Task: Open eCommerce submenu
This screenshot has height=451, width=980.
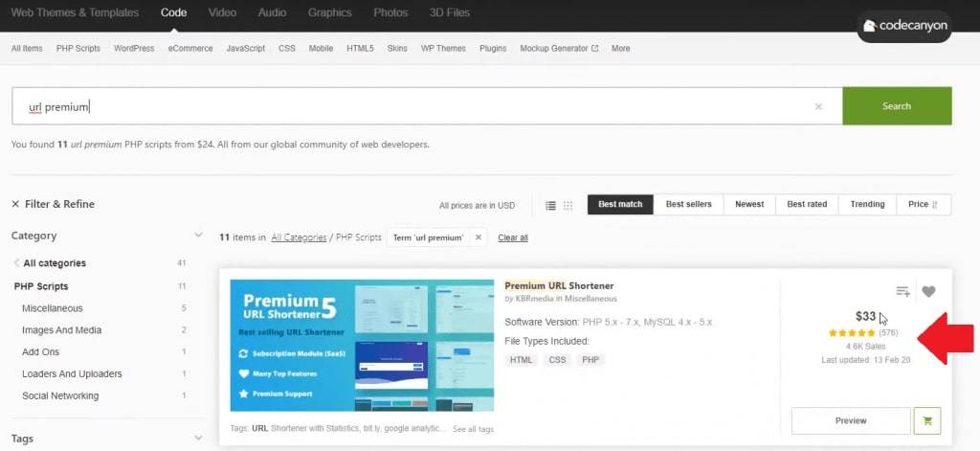Action: point(190,48)
